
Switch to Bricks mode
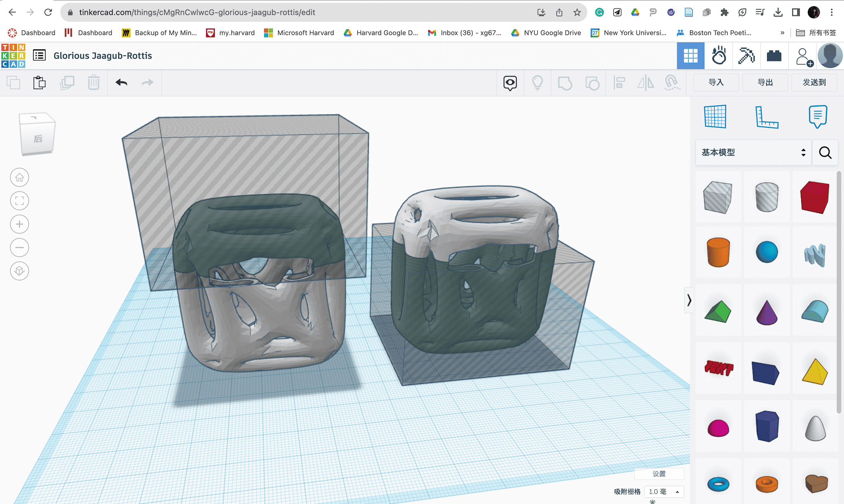coord(774,56)
